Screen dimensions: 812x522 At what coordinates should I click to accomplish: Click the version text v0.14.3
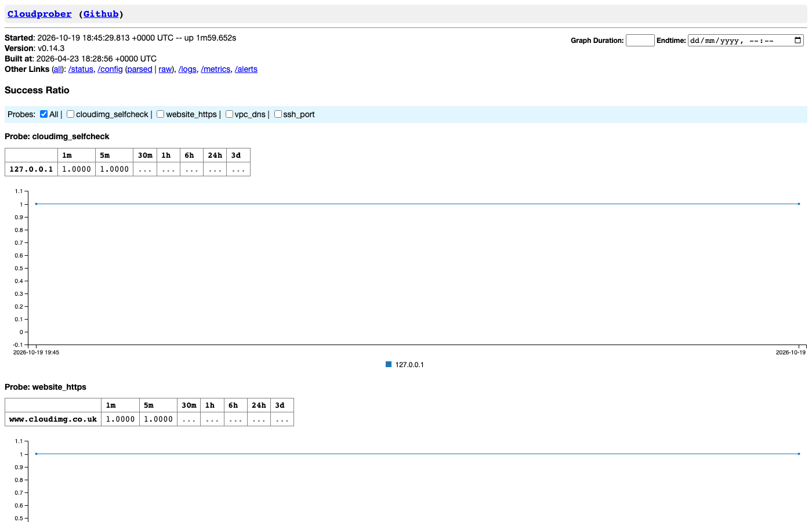point(51,48)
